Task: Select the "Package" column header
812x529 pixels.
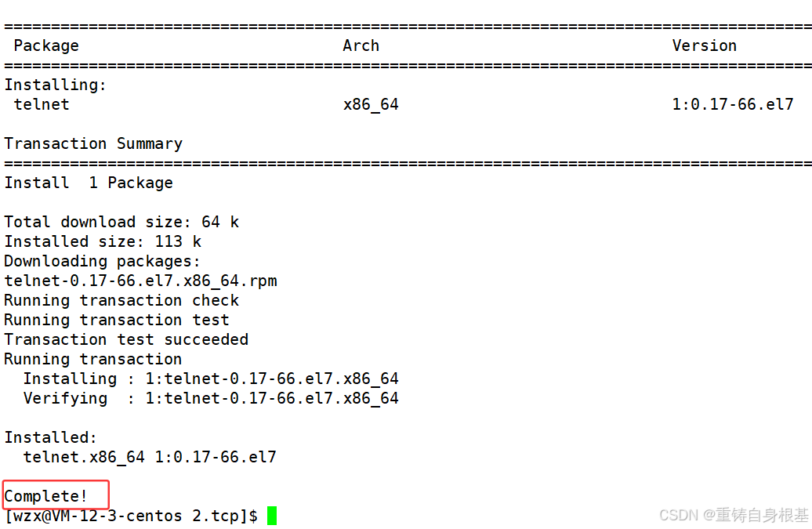Action: coord(46,45)
